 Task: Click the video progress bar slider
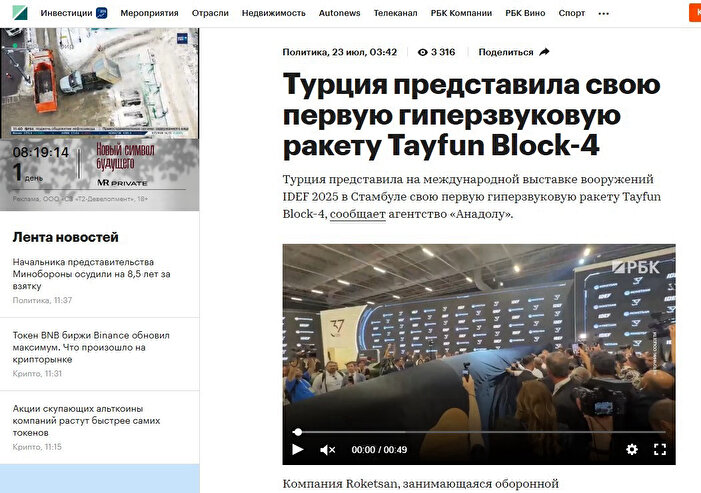coord(479,432)
